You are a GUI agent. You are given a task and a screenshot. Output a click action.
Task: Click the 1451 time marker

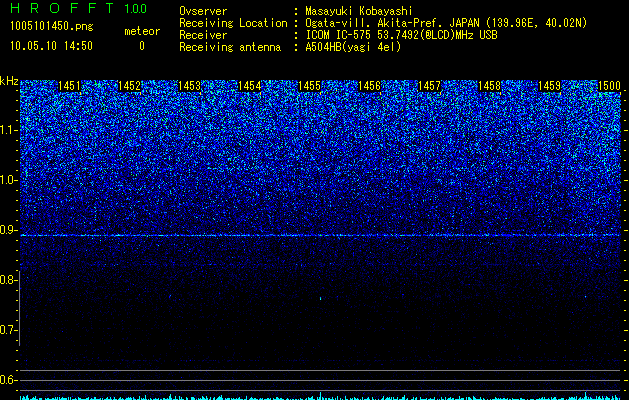tap(69, 86)
